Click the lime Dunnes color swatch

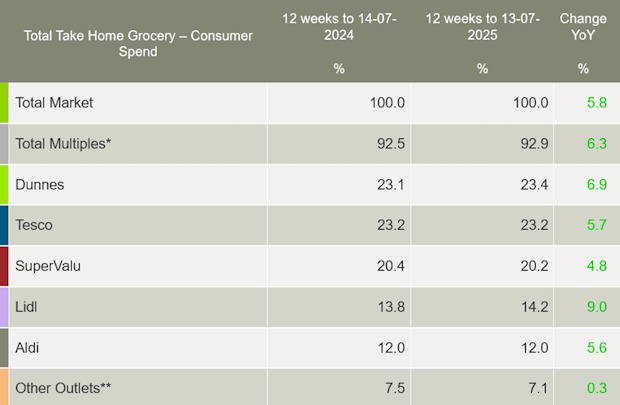pyautogui.click(x=4, y=185)
